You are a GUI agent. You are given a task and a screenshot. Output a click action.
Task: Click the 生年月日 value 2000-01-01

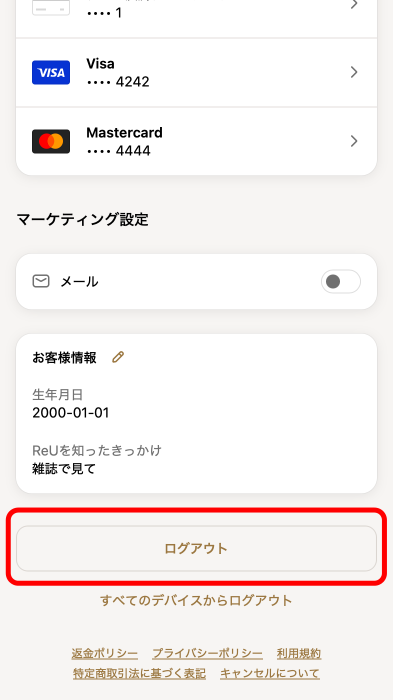pos(71,412)
